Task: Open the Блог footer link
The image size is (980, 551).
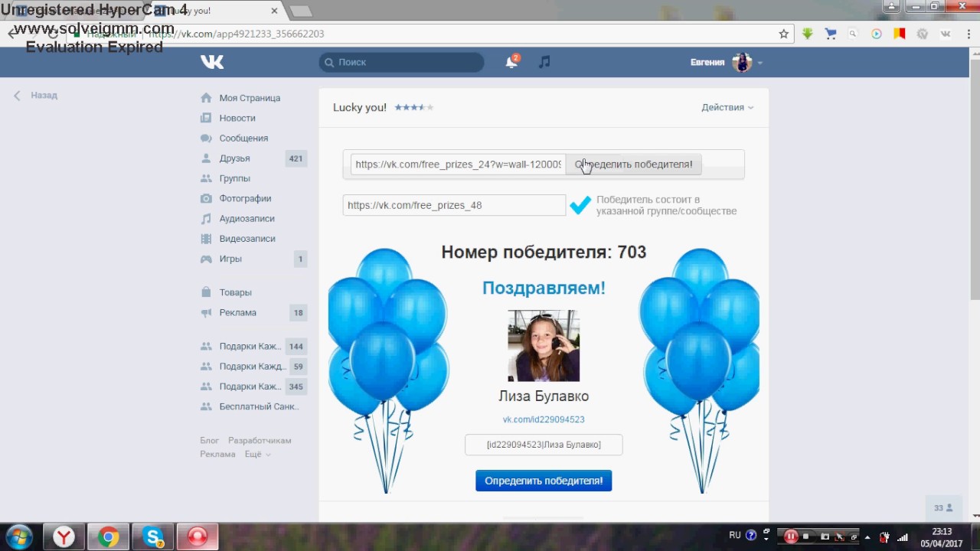Action: [209, 440]
